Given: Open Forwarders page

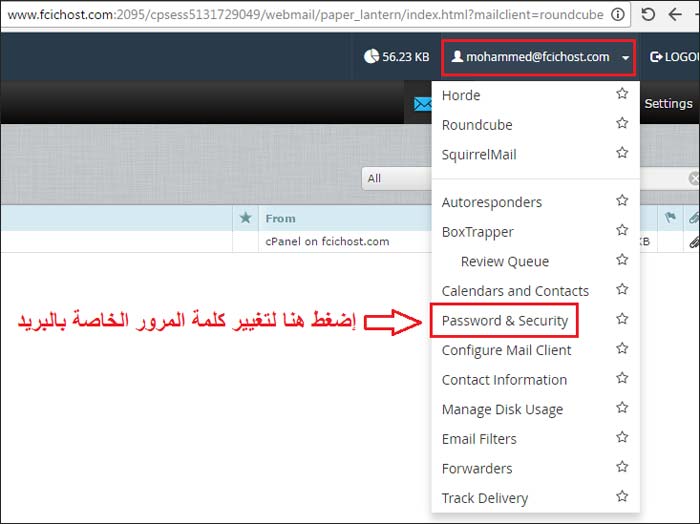Looking at the screenshot, I should 477,469.
